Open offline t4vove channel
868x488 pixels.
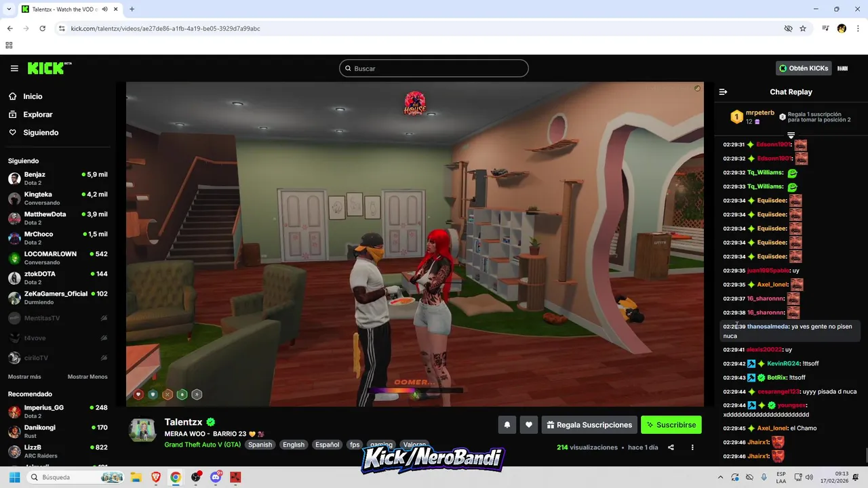(58, 338)
